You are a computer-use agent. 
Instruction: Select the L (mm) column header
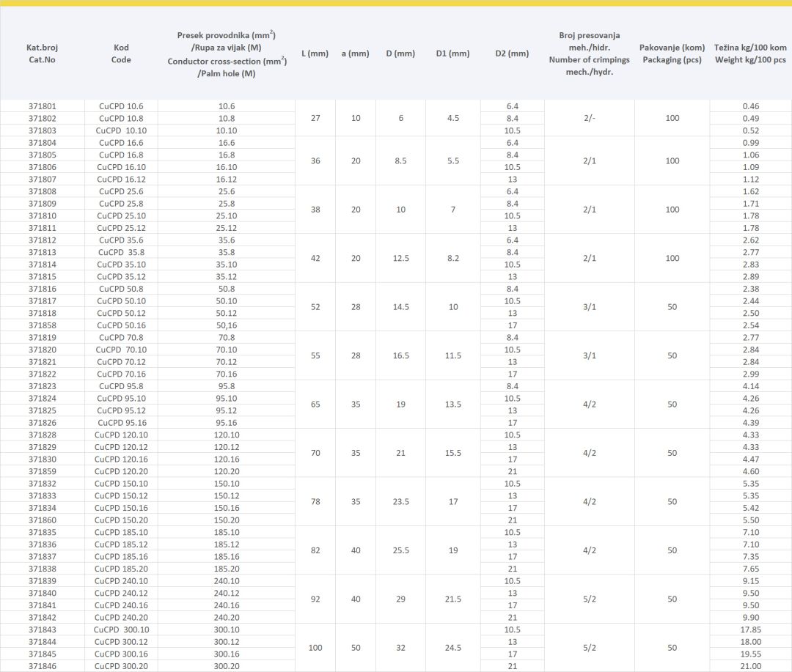tap(315, 53)
